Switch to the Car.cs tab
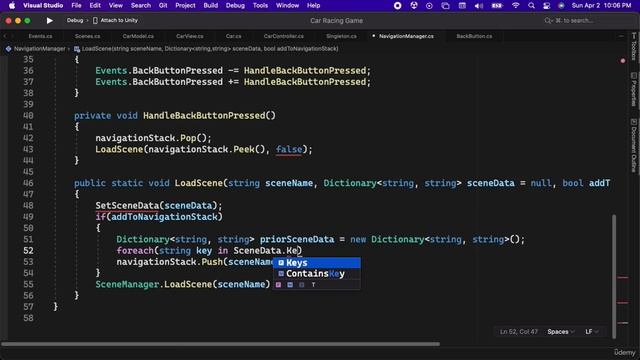This screenshot has height=360, width=640. pos(233,36)
